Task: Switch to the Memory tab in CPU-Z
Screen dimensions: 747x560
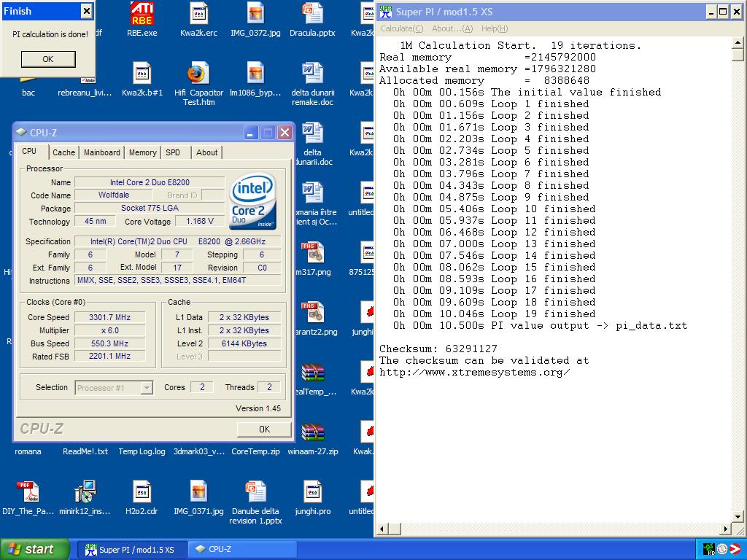Action: coord(142,152)
